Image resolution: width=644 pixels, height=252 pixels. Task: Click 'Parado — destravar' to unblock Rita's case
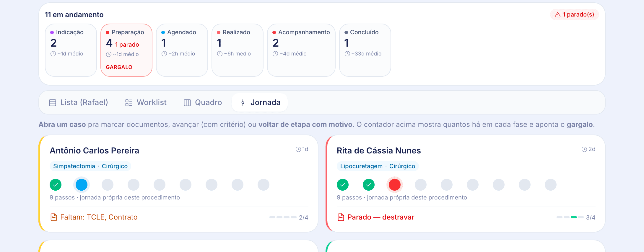(x=381, y=217)
